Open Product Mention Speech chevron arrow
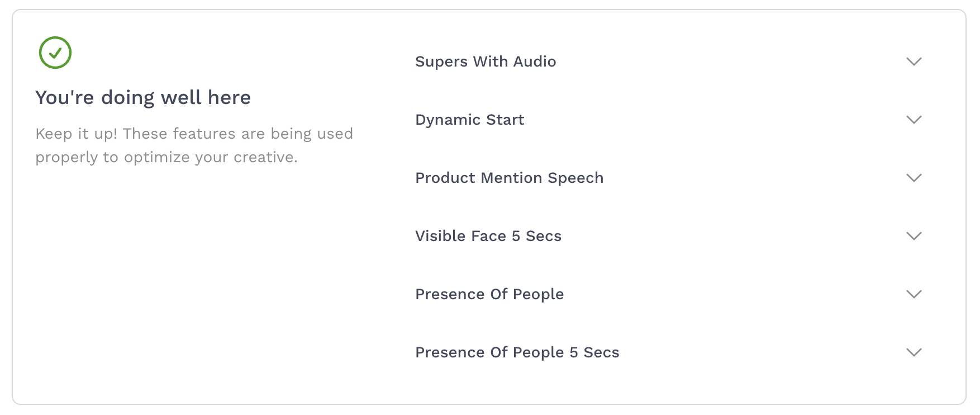This screenshot has width=980, height=415. (x=914, y=178)
